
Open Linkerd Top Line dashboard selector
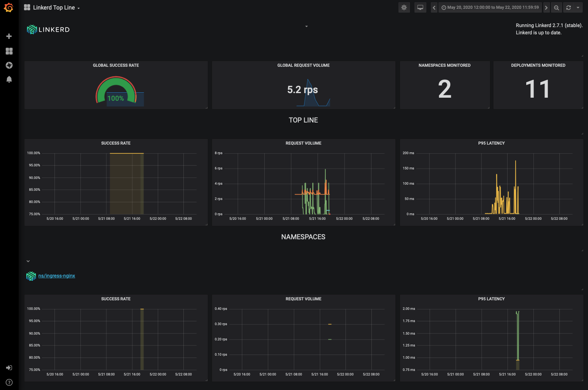pos(56,8)
